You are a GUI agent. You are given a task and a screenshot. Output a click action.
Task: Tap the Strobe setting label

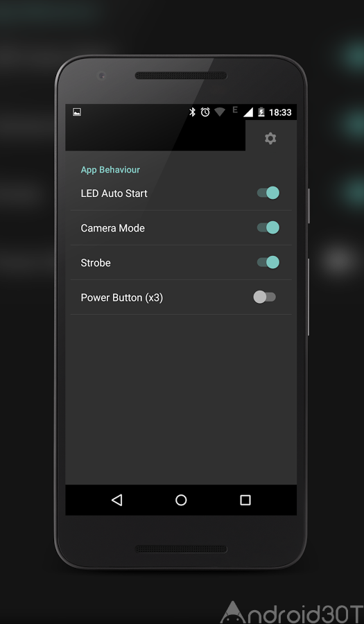(96, 263)
